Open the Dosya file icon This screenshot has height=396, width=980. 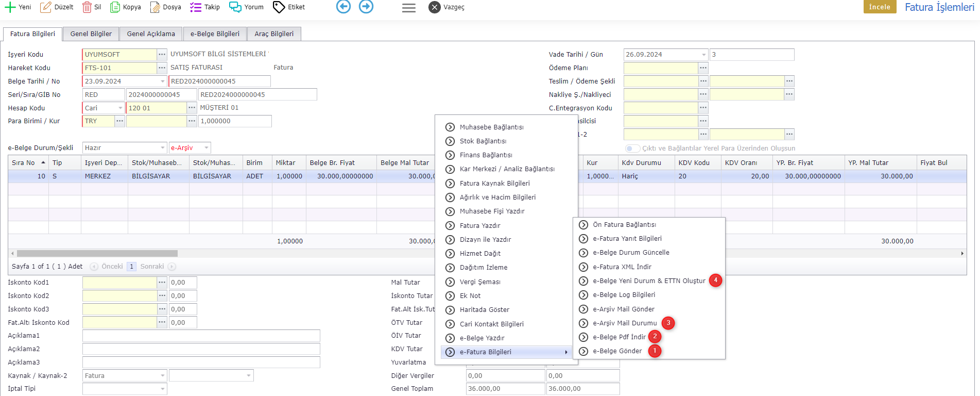coord(155,7)
